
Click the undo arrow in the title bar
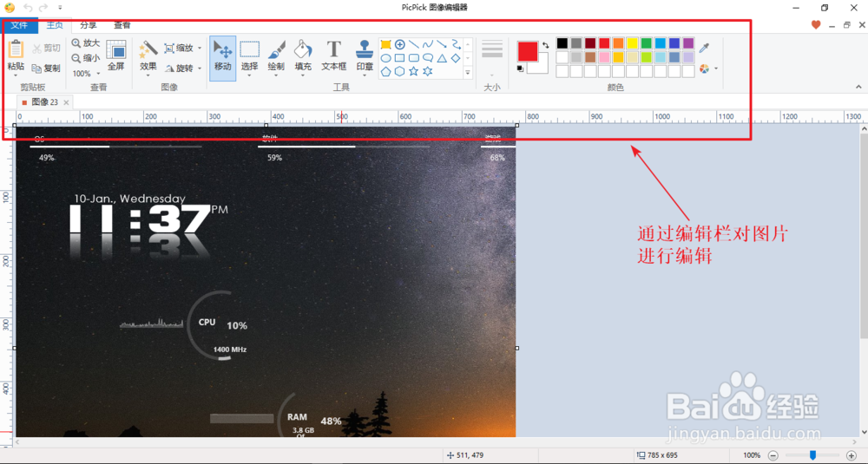pos(28,8)
